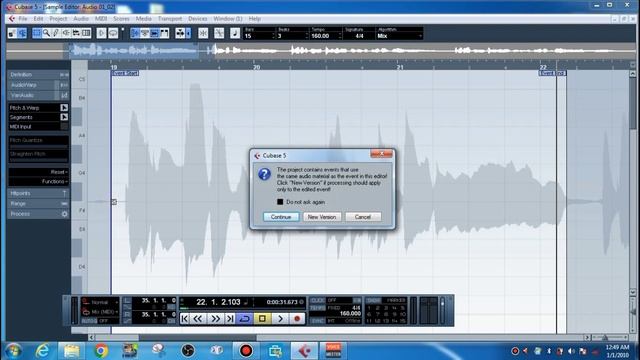Screen dimensions: 640x360
Task: Open the Devices menu
Action: point(198,19)
